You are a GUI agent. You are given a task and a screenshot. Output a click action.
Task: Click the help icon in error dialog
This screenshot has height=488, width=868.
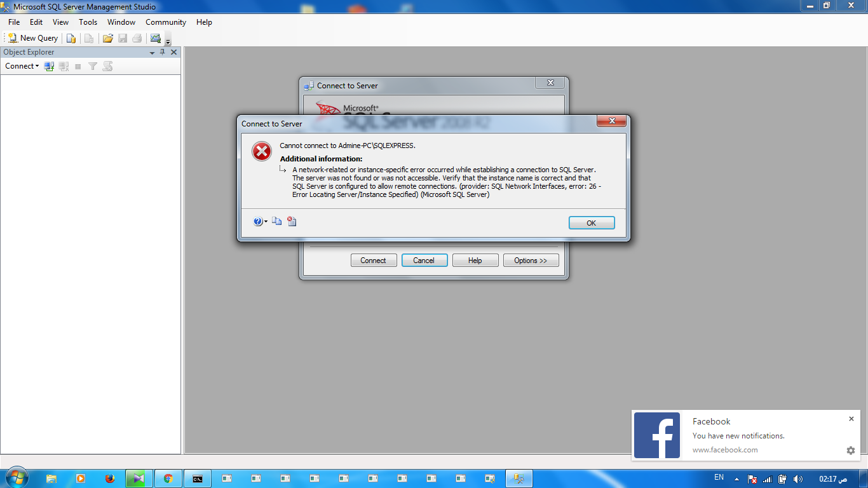[257, 221]
